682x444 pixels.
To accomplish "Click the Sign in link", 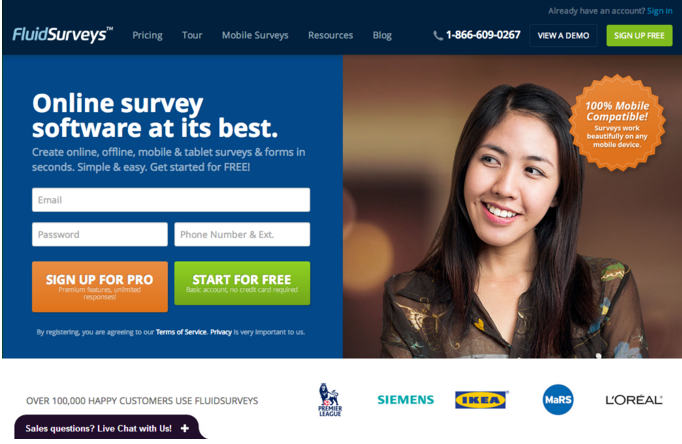I will (659, 11).
